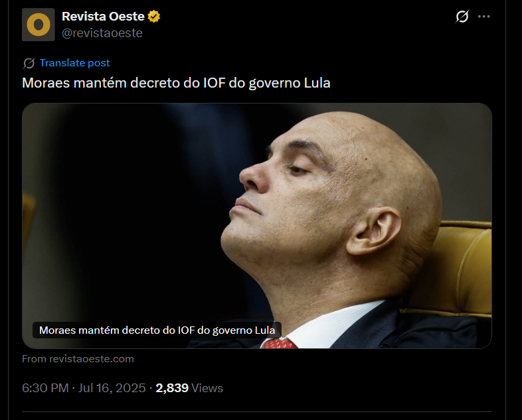Screen dimensions: 522x420
Task: Open the article card photo of the bald man
Action: pos(256,226)
